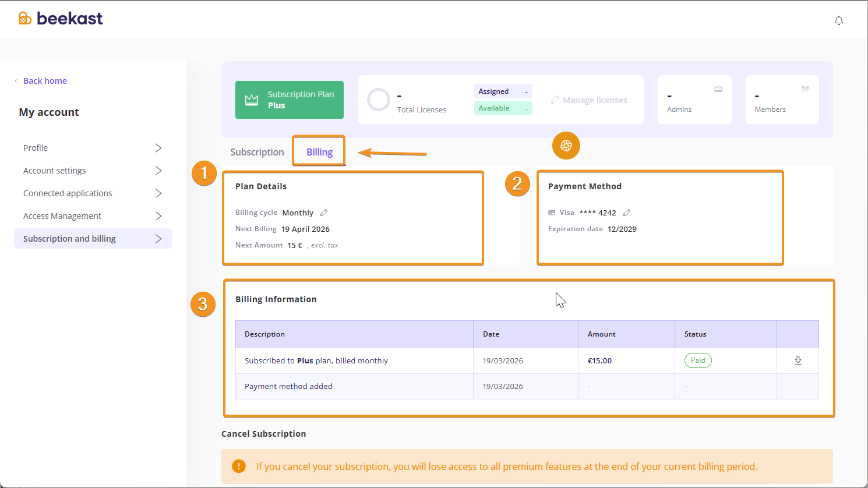Expand Account settings chevron
868x488 pixels.
pyautogui.click(x=158, y=171)
